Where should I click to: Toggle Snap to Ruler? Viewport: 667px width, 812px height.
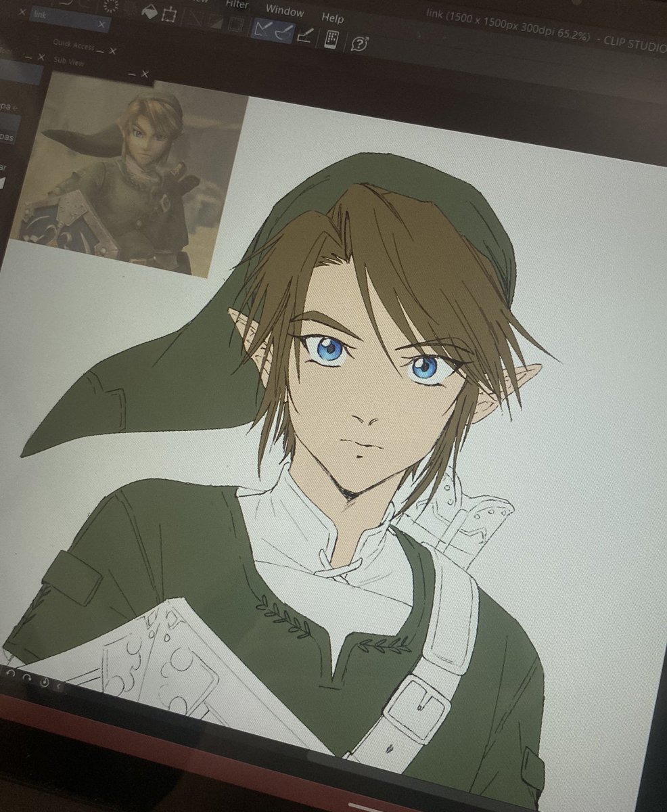coord(262,28)
